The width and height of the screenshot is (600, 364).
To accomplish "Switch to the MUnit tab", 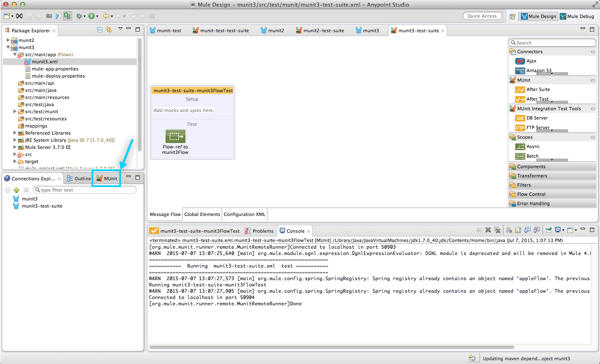I will [x=107, y=179].
